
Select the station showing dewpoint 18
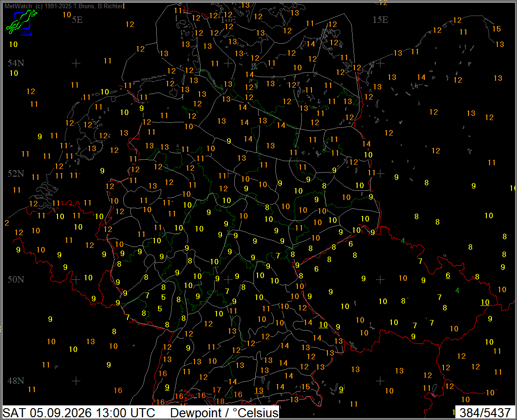coord(220,401)
